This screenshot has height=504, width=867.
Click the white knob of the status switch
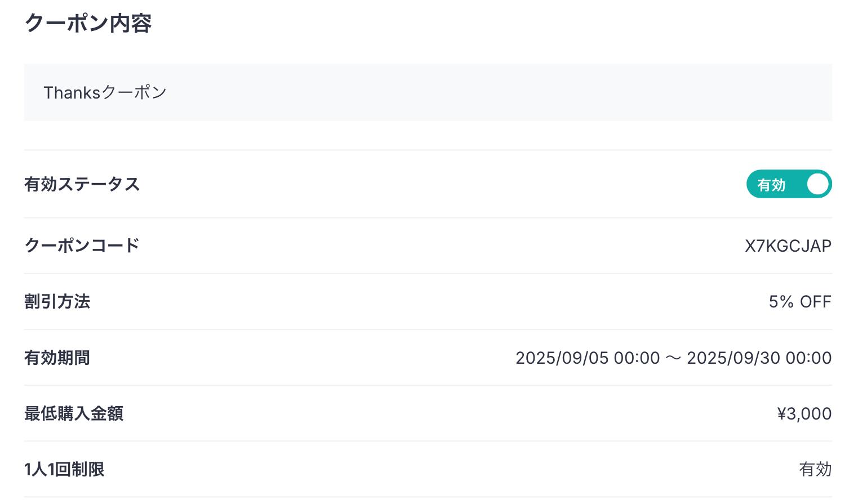click(817, 184)
